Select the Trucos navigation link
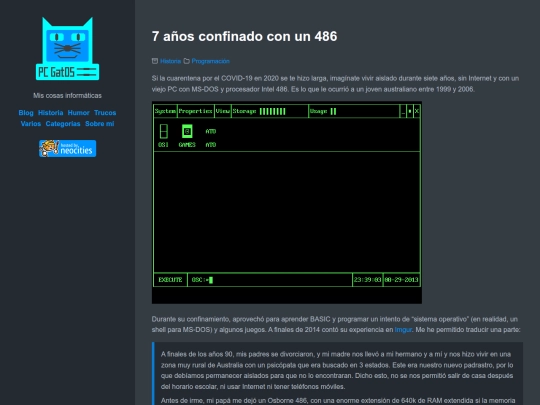This screenshot has width=540, height=405. tap(105, 113)
